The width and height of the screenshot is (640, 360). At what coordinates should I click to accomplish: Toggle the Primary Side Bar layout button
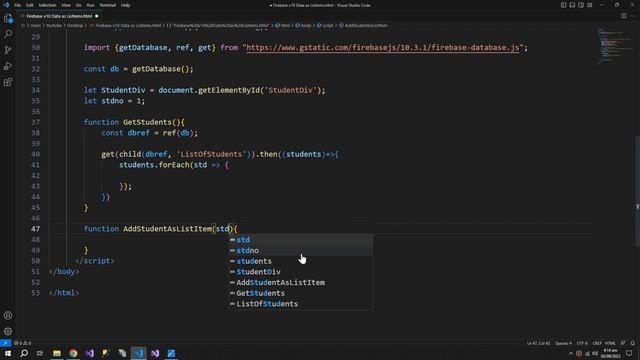(x=563, y=5)
